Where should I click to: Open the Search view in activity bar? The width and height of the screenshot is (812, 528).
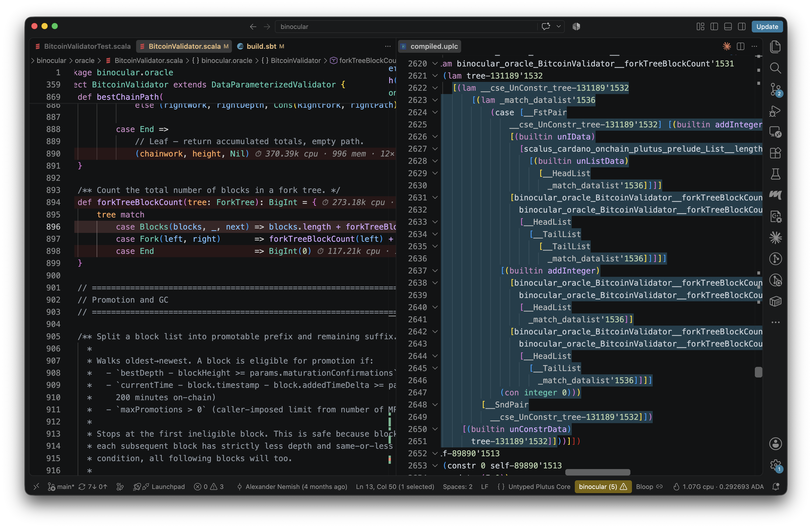(x=775, y=68)
